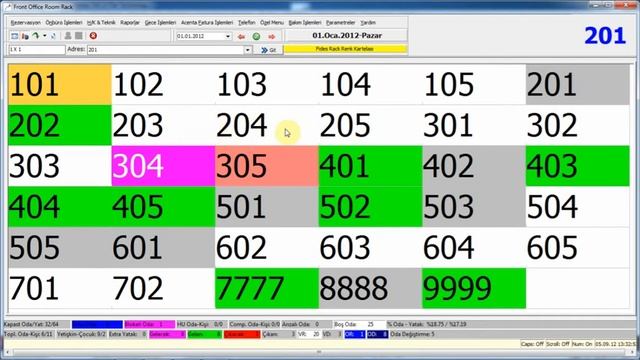Click the second toolbar icon beside rack view
Image resolution: width=640 pixels, height=360 pixels.
coord(25,36)
